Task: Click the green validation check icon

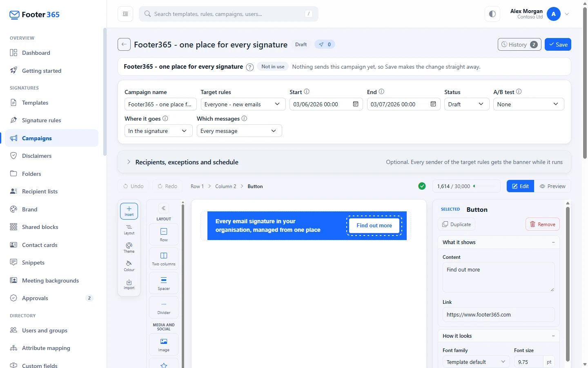Action: 422,186
